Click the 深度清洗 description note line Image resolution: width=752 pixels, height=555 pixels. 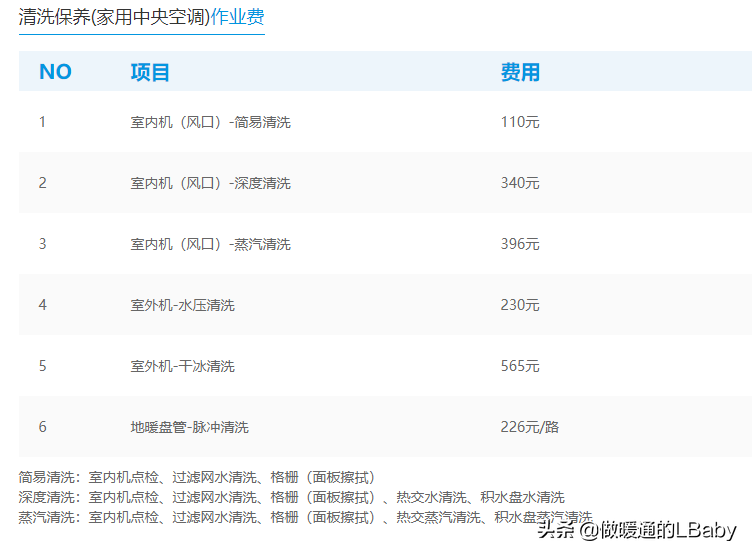pyautogui.click(x=292, y=497)
